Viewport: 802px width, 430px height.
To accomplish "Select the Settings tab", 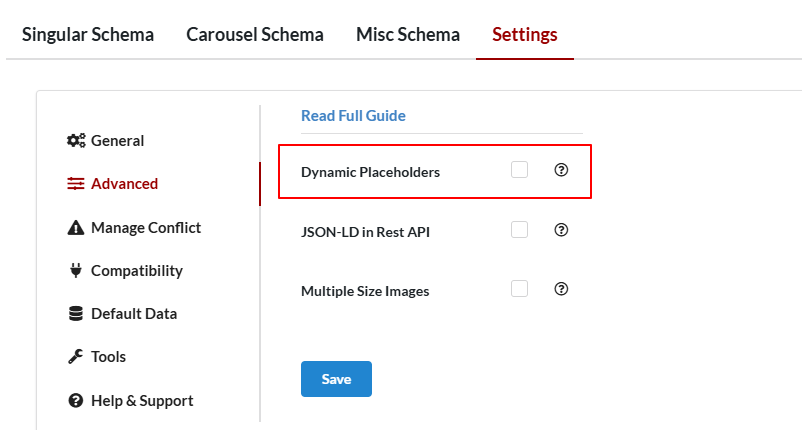I will pyautogui.click(x=525, y=35).
